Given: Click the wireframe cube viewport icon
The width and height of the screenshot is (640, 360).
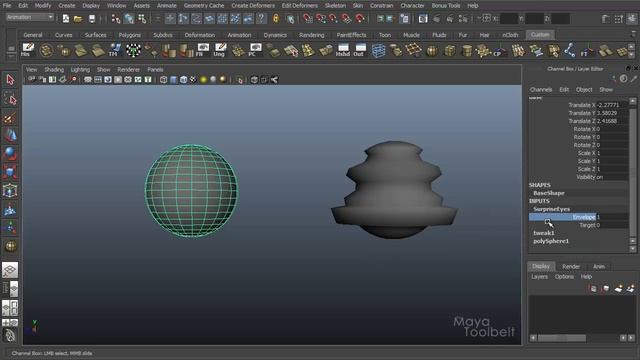Looking at the screenshot, I should [x=164, y=80].
